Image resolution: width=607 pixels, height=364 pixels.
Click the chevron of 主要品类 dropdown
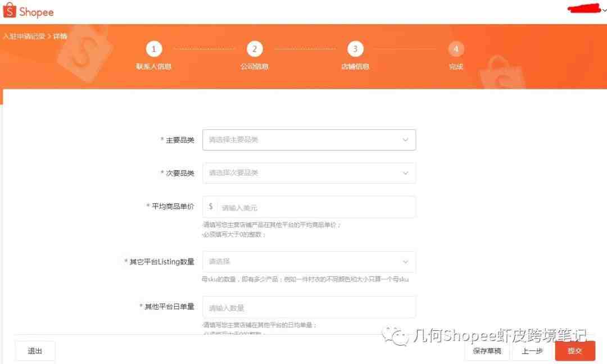tap(405, 140)
